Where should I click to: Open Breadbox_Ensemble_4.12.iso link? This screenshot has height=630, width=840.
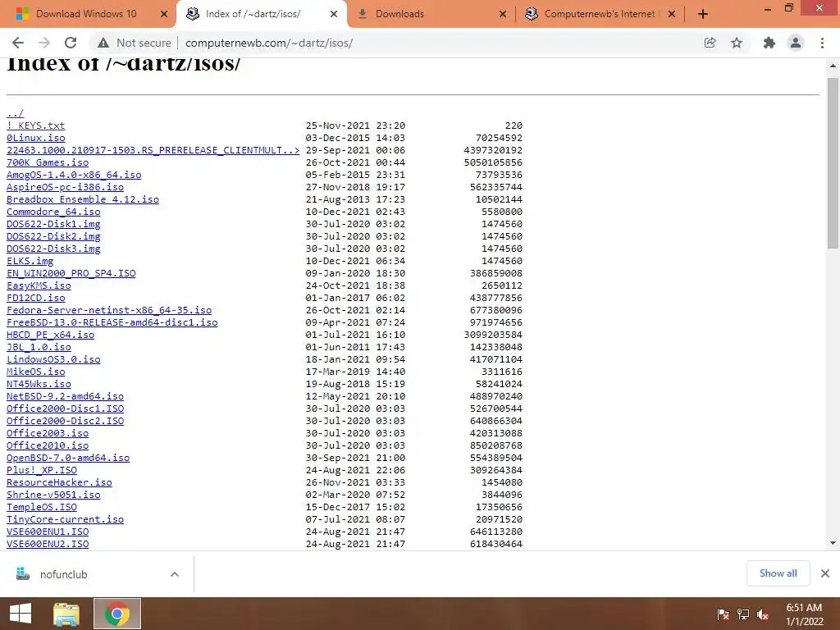(x=83, y=199)
